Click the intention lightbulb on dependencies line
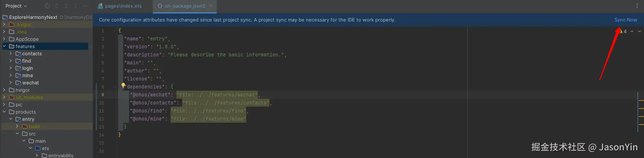Image resolution: width=644 pixels, height=158 pixels. 123,86
